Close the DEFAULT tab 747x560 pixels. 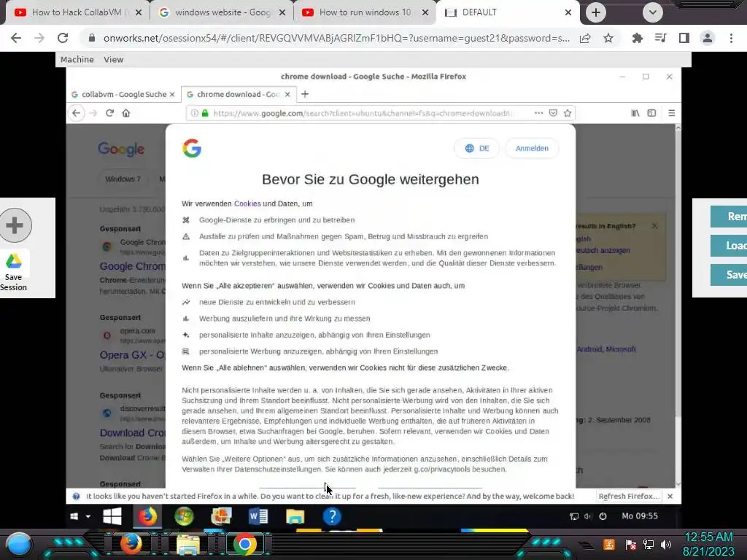coord(568,12)
